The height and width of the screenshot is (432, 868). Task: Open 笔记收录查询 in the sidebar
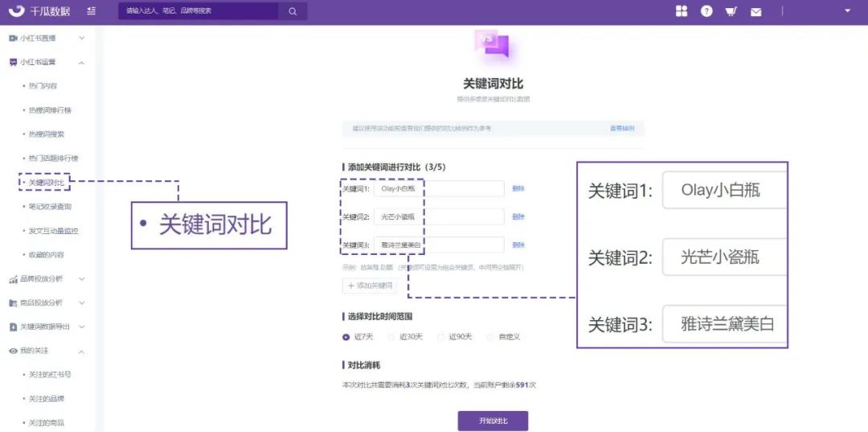click(50, 207)
